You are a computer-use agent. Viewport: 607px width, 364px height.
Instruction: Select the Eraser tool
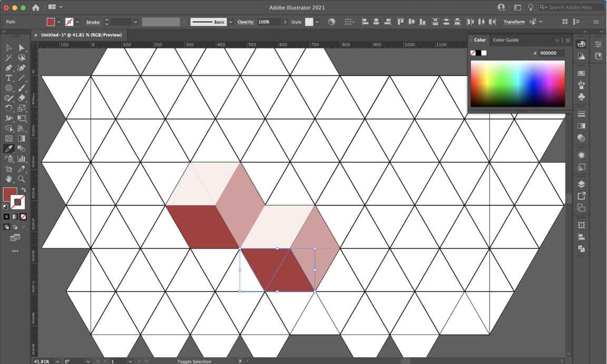[22, 99]
